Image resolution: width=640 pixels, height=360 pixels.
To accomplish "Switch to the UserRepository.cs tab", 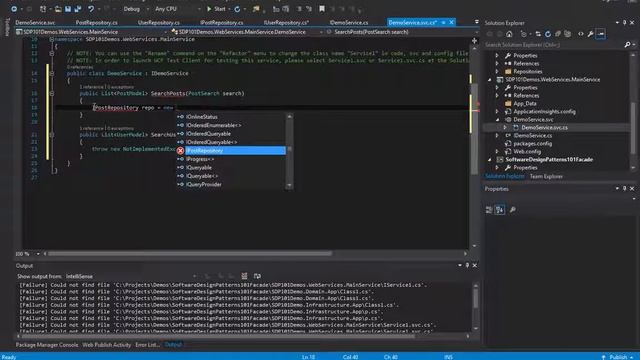I will coord(158,22).
